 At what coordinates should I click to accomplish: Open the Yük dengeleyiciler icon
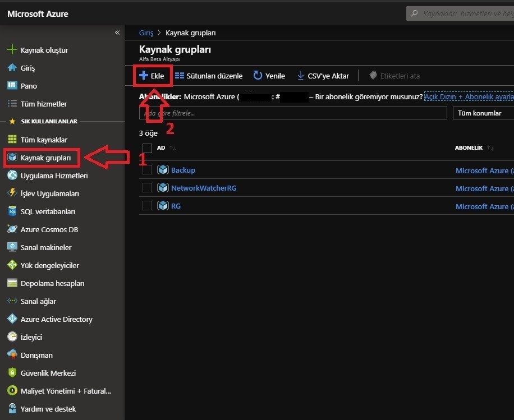pyautogui.click(x=12, y=265)
